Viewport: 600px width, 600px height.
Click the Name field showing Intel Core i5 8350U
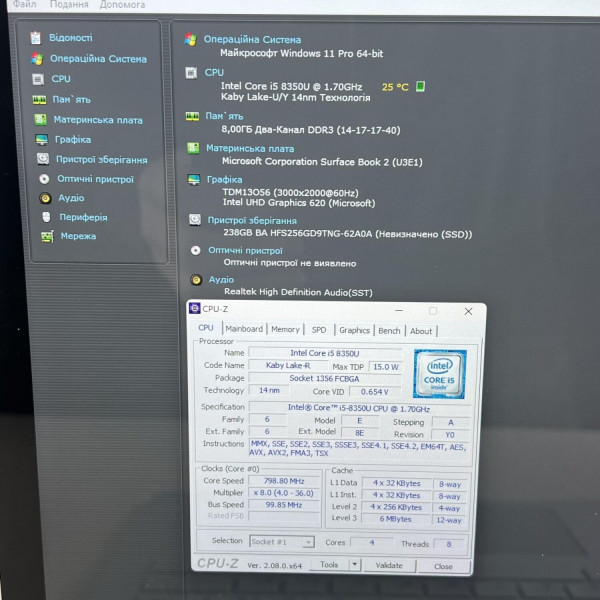325,353
